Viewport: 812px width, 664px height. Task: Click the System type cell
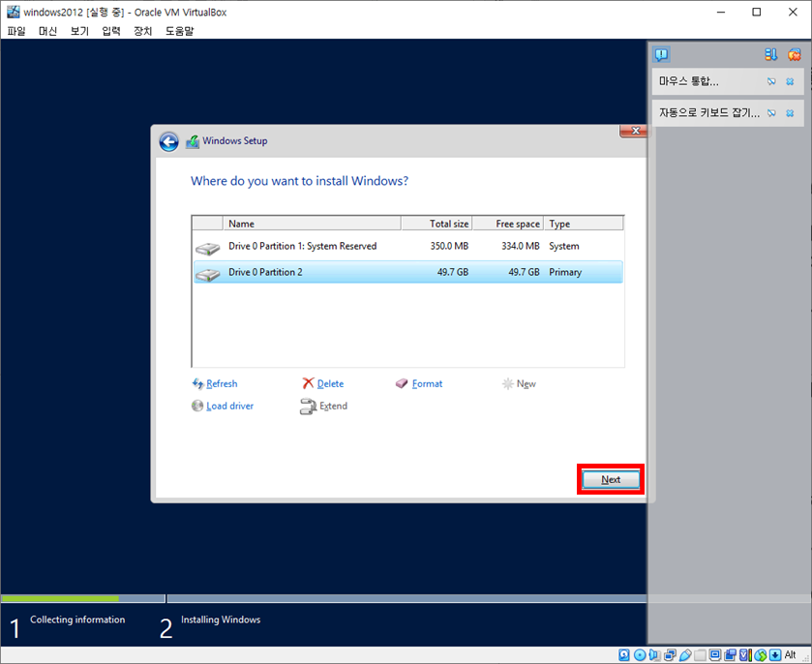click(564, 246)
